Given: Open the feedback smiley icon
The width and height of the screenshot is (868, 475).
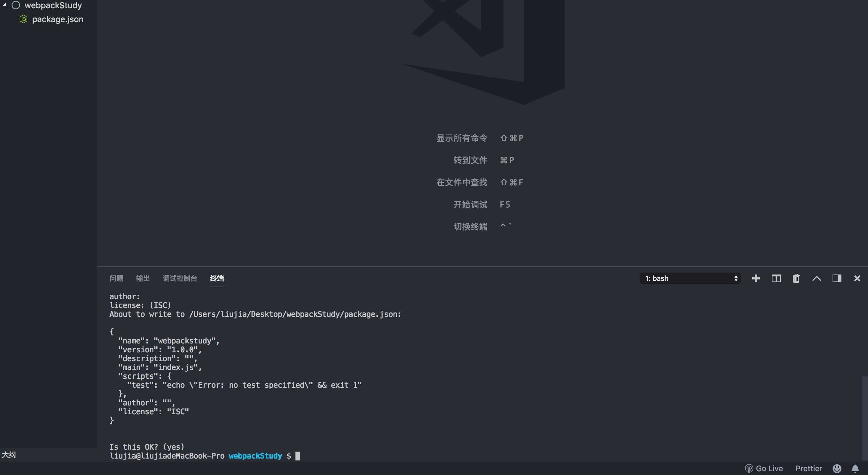Looking at the screenshot, I should [x=837, y=468].
